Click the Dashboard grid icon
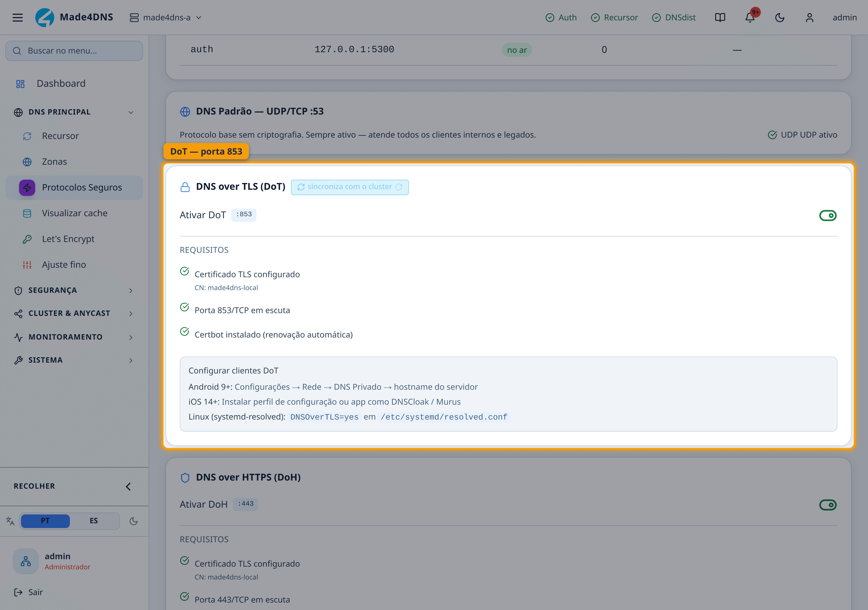This screenshot has height=610, width=868. tap(20, 84)
